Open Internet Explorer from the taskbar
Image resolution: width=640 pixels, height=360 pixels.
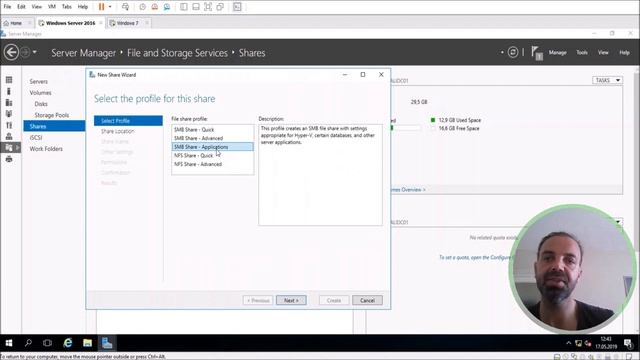tap(67, 343)
